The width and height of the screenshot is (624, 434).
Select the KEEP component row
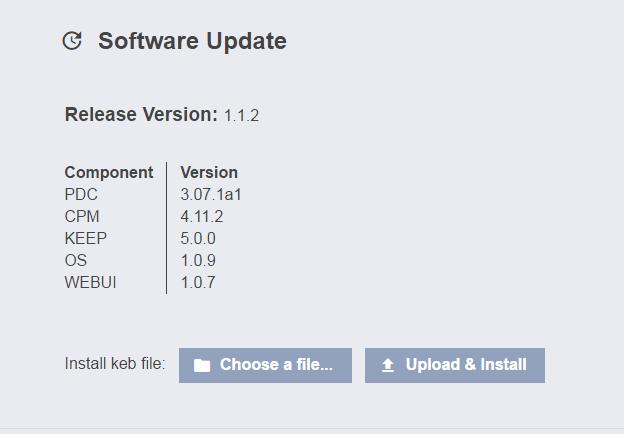coord(153,238)
